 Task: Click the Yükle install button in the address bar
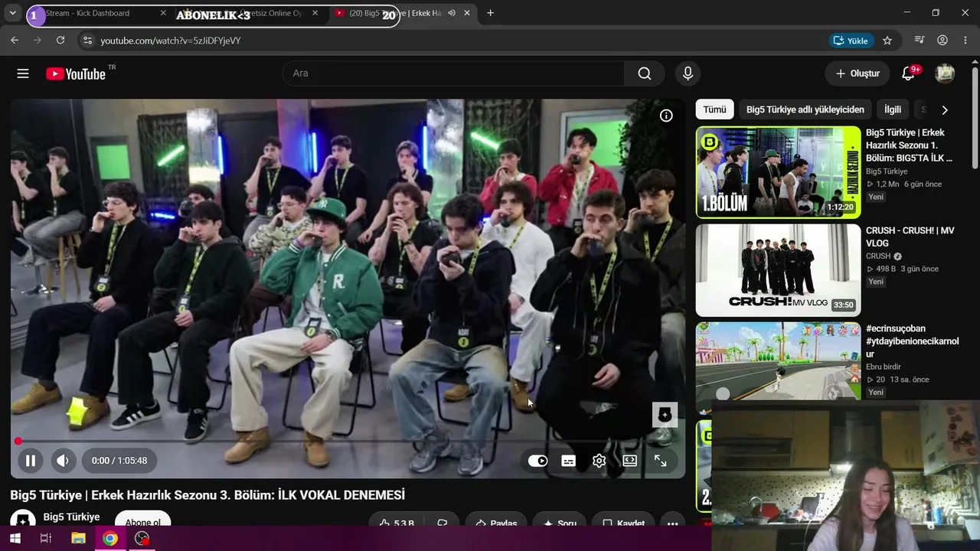pos(851,41)
